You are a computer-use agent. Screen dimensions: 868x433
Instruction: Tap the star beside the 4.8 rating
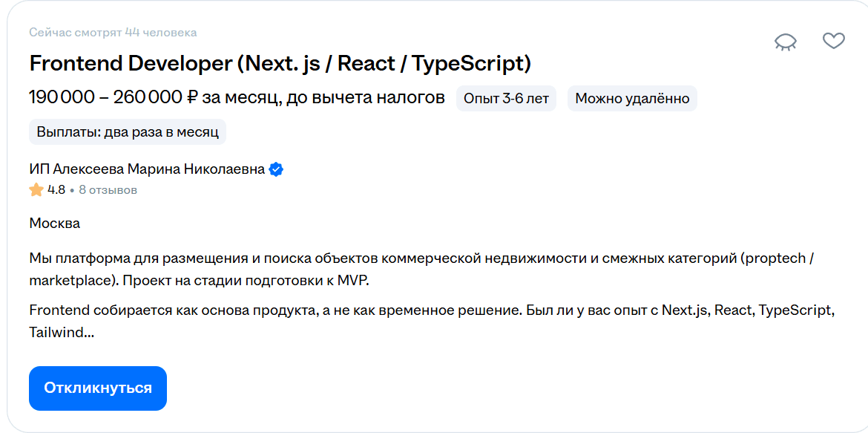coord(34,190)
